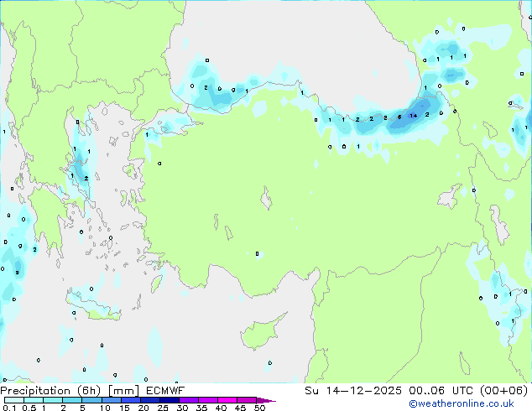Pick the 10–15 mm legend color swatch
The width and height of the screenshot is (532, 411).
tap(112, 400)
